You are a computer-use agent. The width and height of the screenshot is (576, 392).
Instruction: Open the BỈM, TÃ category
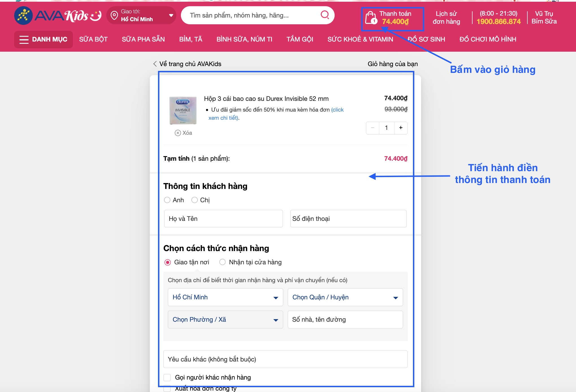point(190,40)
